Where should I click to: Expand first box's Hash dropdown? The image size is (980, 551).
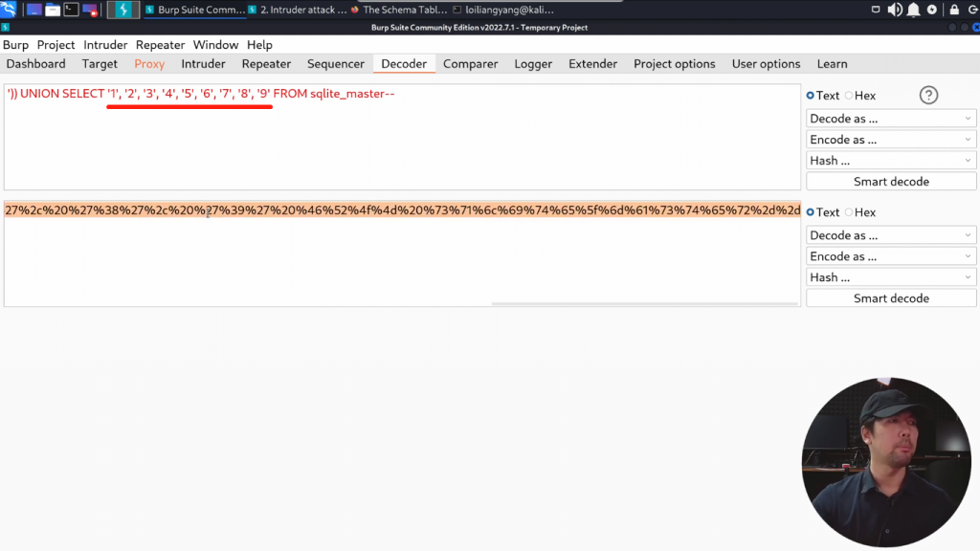[x=891, y=161]
